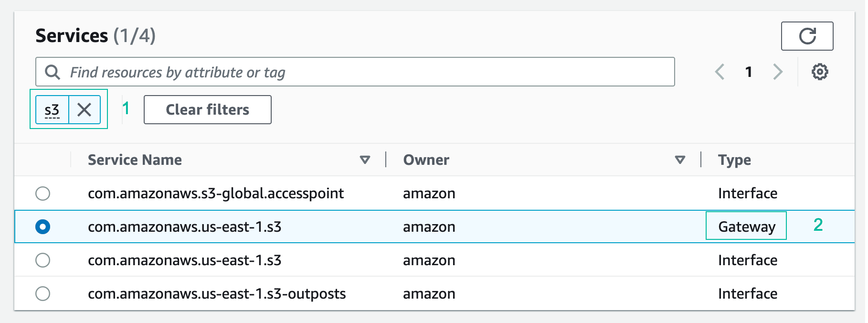Select the selected Gateway s3 radio button
This screenshot has width=868, height=323.
(43, 227)
